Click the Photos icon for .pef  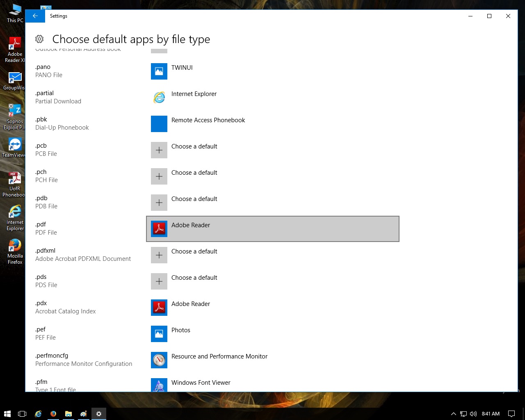tap(159, 334)
